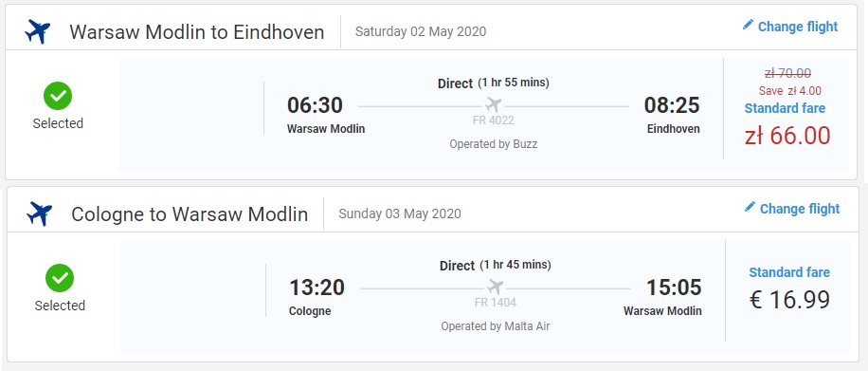Toggle the green Selected checkmark for the Eindhoven flight
Viewport: 868px width, 371px height.
[58, 96]
